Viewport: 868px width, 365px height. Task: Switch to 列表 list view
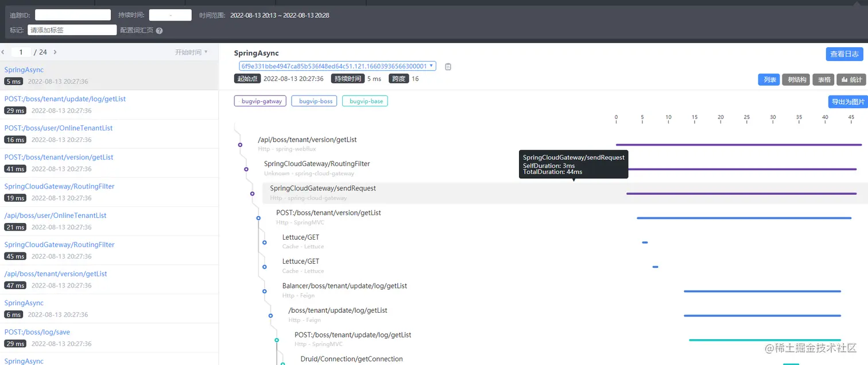[x=769, y=80]
